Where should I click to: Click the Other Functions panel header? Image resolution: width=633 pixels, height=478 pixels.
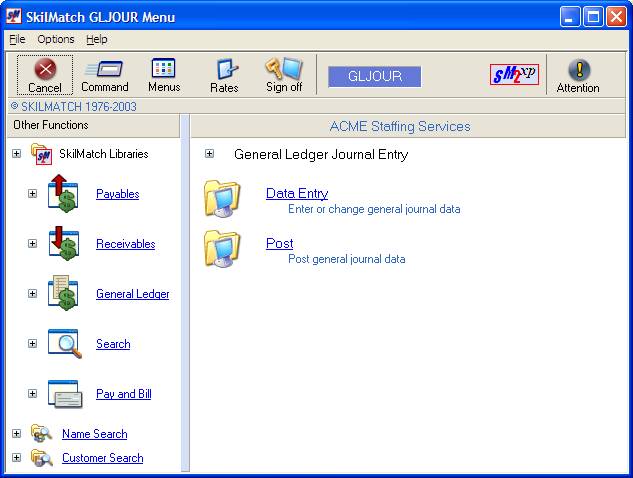click(94, 125)
